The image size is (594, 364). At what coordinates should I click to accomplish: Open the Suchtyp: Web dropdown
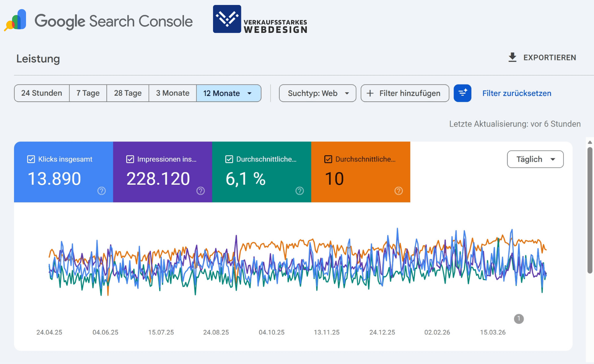[317, 93]
